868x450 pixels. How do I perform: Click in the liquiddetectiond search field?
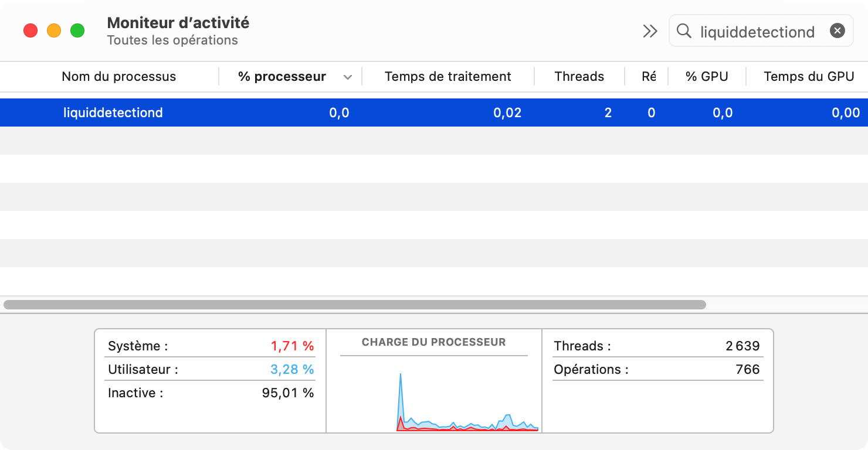[757, 32]
